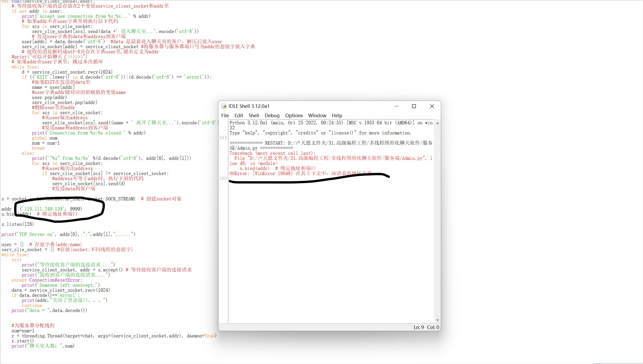This screenshot has height=364, width=643.
Task: Click the 'else:' line in editor
Action: tap(28, 153)
